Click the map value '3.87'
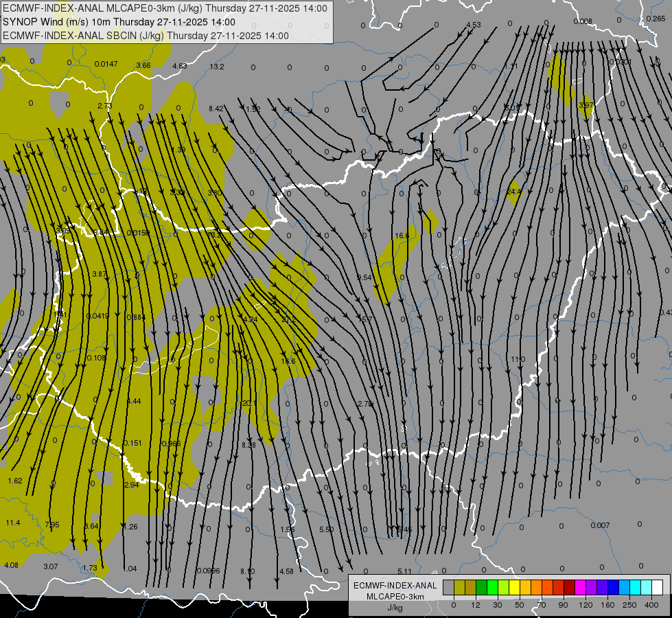672x618 pixels. [x=99, y=274]
